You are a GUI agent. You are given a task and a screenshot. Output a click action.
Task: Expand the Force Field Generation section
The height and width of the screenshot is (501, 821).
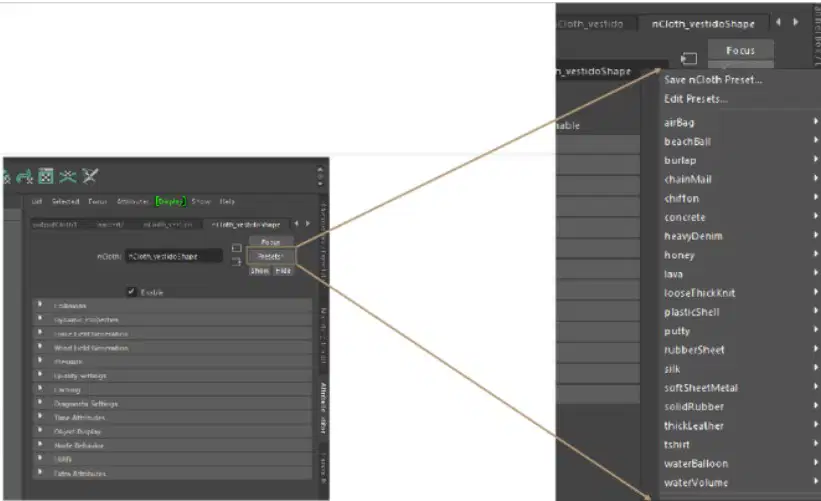click(172, 333)
